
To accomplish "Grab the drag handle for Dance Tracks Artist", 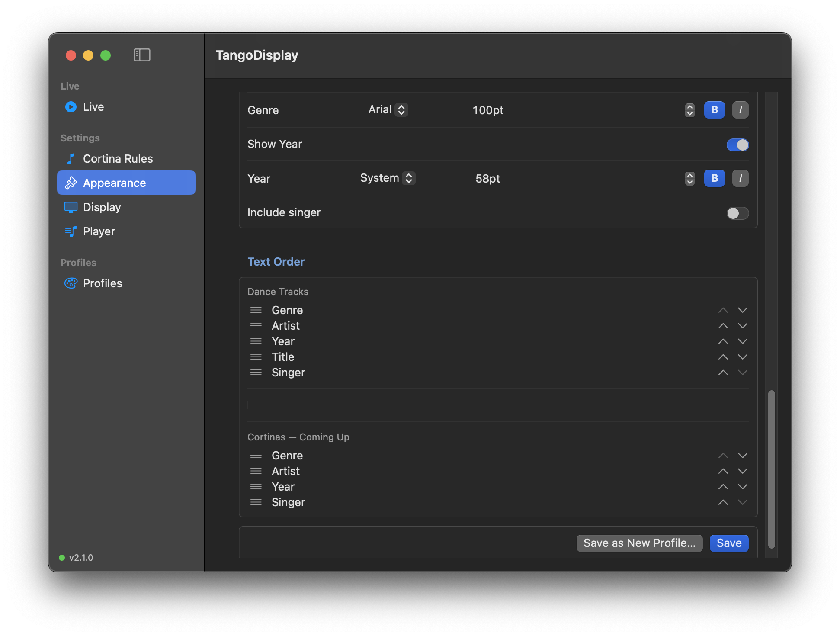I will pyautogui.click(x=256, y=326).
